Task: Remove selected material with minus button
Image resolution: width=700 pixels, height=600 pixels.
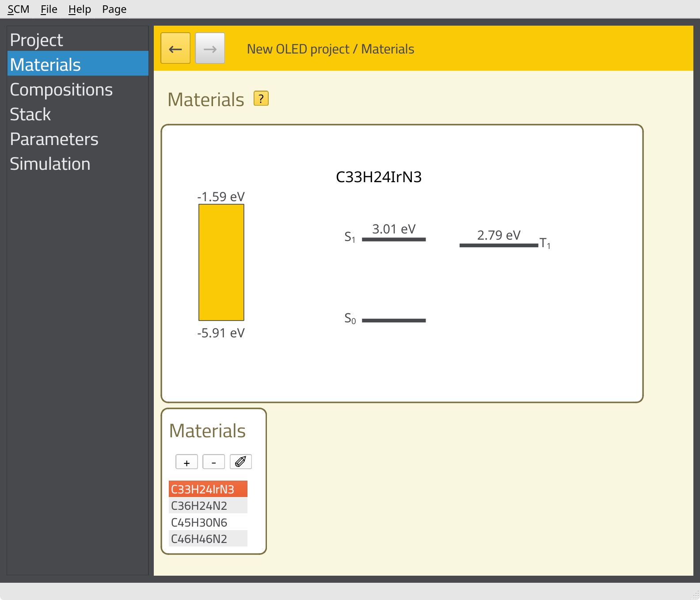Action: click(213, 462)
